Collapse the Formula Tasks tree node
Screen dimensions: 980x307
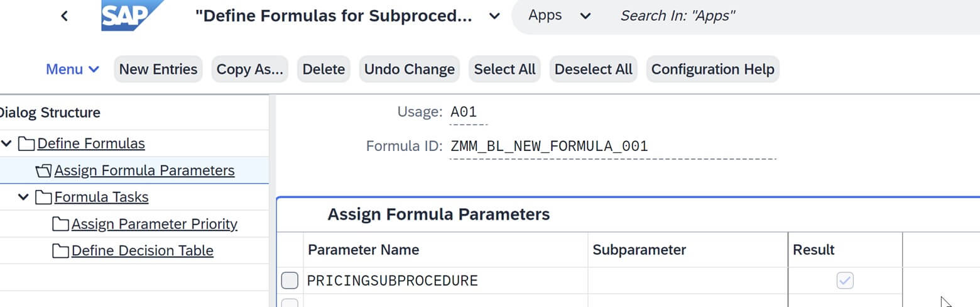(x=24, y=198)
